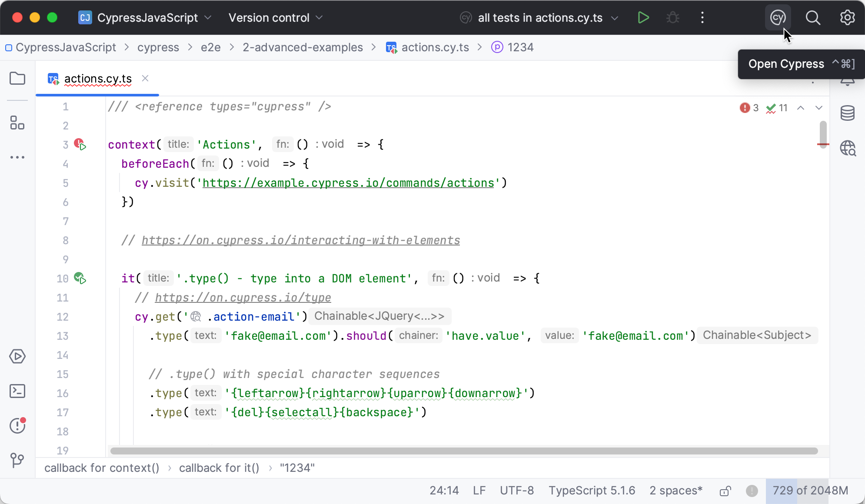
Task: Open the Services tool window icon
Action: coord(17,357)
